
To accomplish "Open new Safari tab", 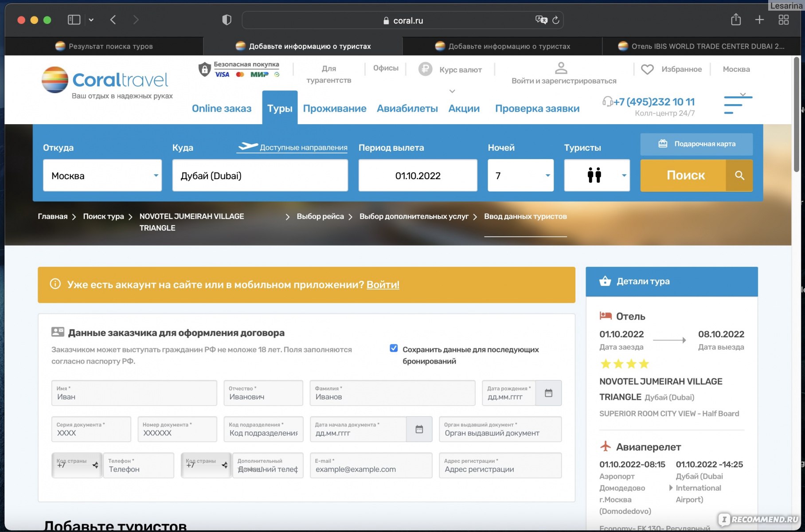I will (759, 20).
